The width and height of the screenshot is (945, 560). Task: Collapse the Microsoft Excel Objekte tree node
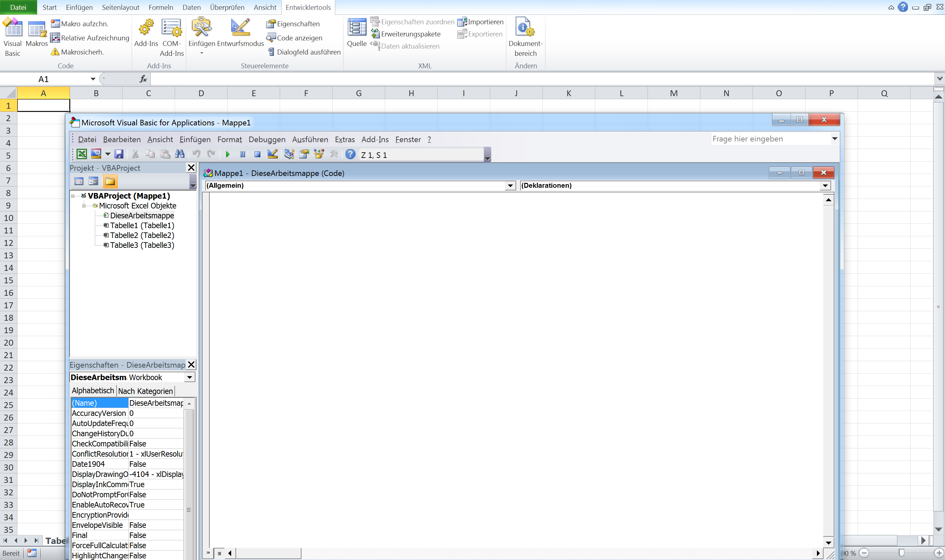click(84, 206)
